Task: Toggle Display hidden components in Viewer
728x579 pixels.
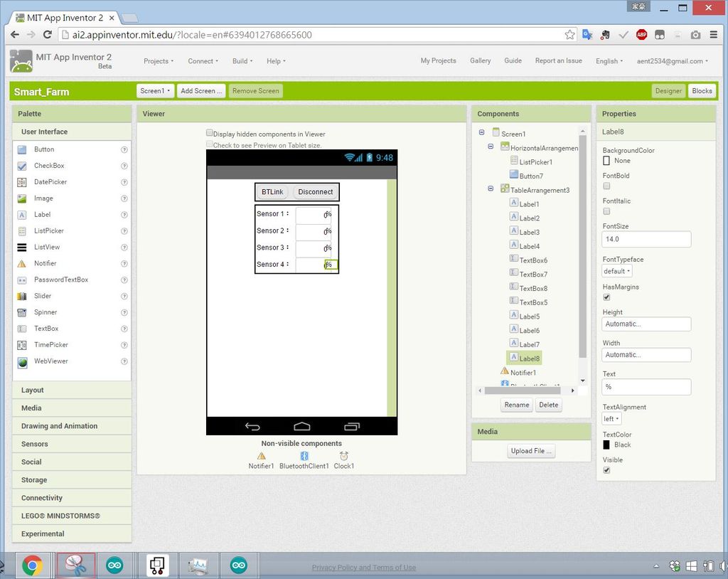Action: (210, 133)
